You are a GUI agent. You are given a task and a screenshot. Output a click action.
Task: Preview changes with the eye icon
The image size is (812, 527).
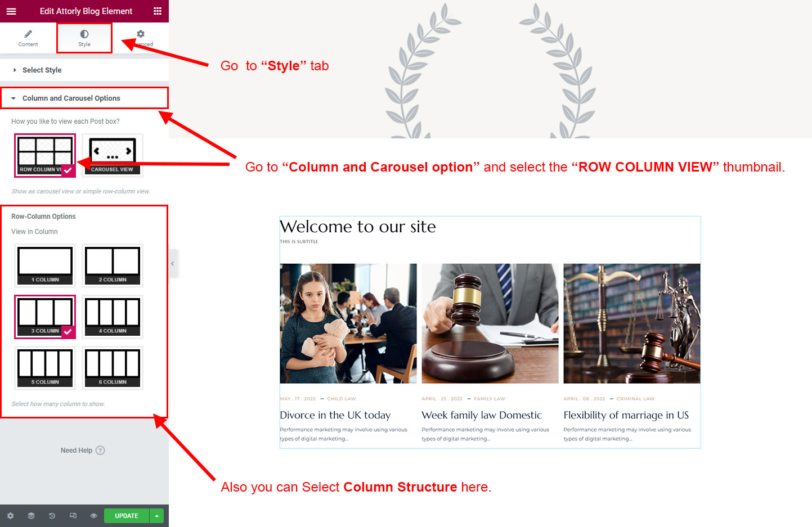(93, 516)
